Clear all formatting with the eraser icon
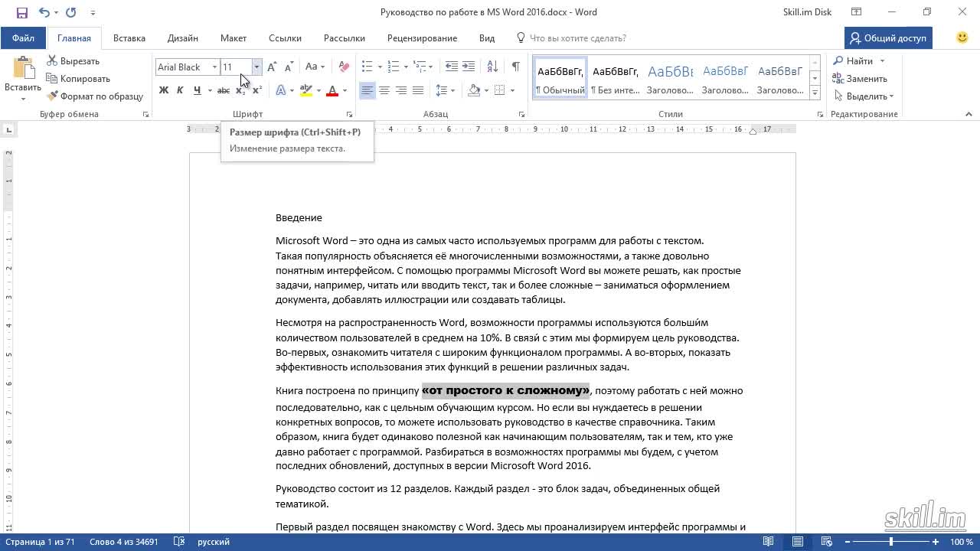The width and height of the screenshot is (980, 551). click(345, 67)
